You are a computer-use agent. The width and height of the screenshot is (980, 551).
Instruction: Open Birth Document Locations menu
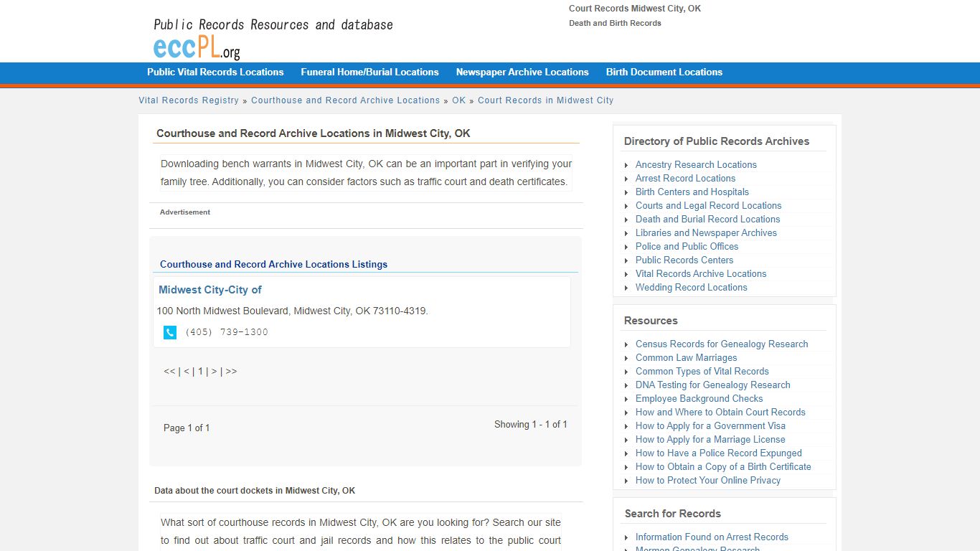[664, 72]
